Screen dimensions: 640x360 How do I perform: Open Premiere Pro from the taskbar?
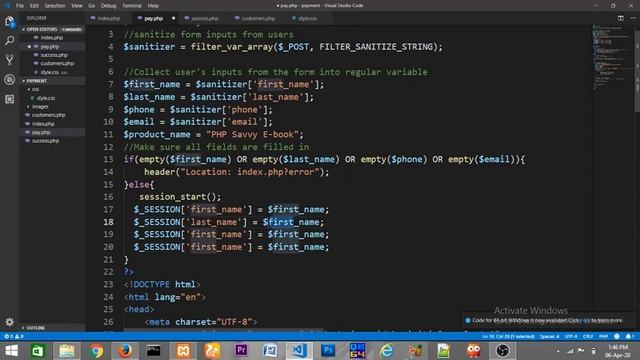pos(241,351)
